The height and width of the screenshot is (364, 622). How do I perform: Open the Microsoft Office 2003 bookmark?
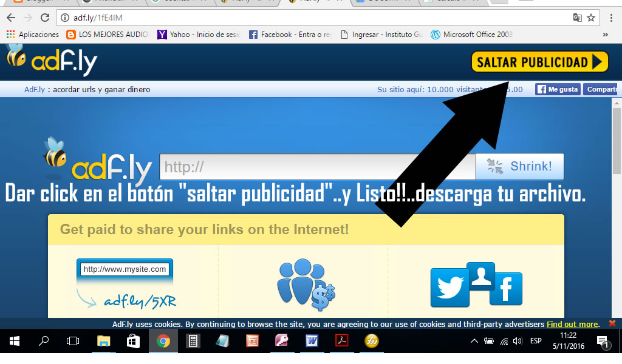tap(472, 35)
